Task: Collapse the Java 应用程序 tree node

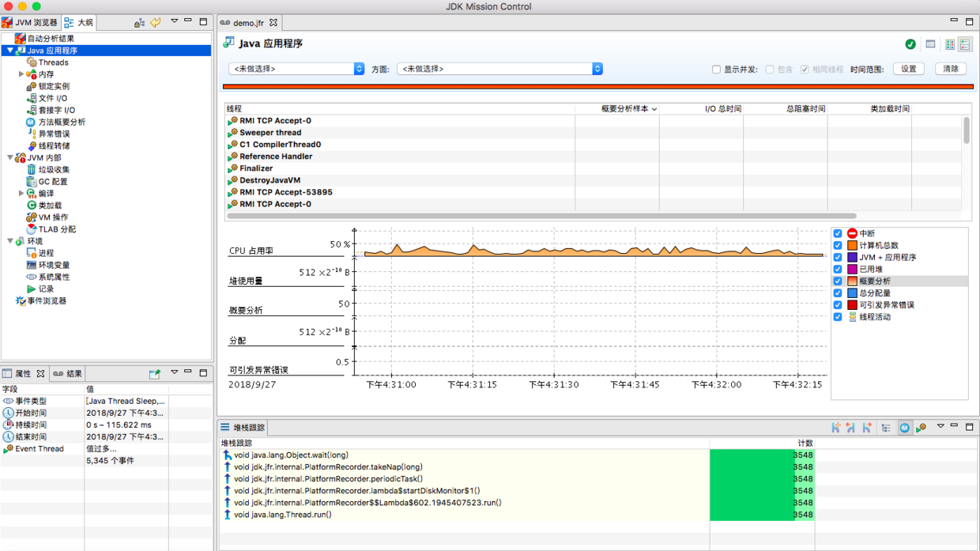Action: tap(9, 51)
